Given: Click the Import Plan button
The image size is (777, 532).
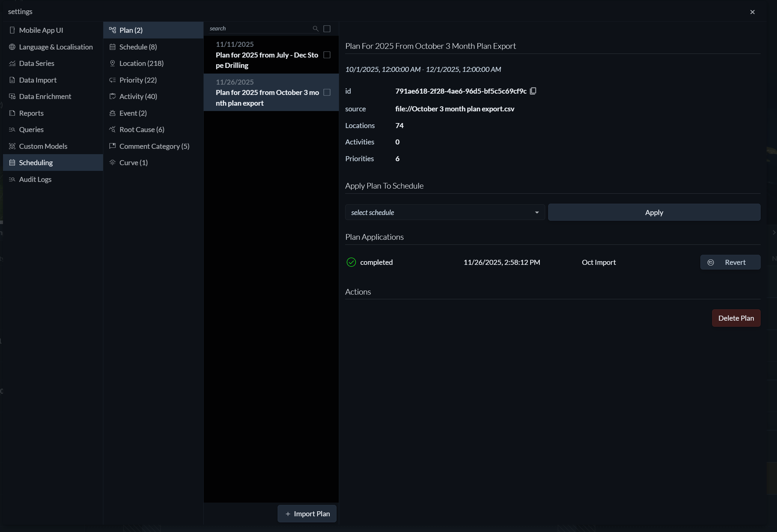Looking at the screenshot, I should (x=307, y=514).
